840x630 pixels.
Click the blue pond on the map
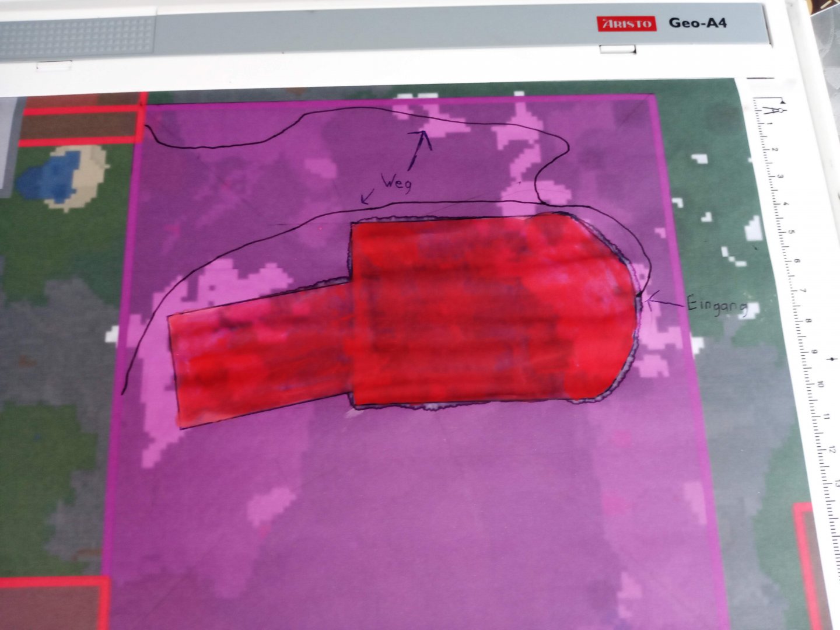[48, 175]
